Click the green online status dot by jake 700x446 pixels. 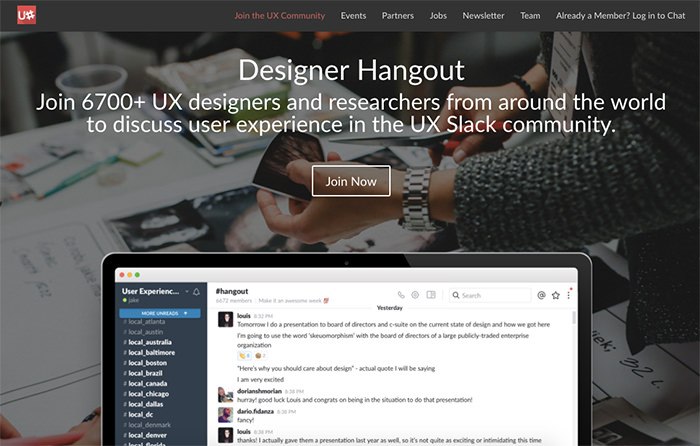125,300
